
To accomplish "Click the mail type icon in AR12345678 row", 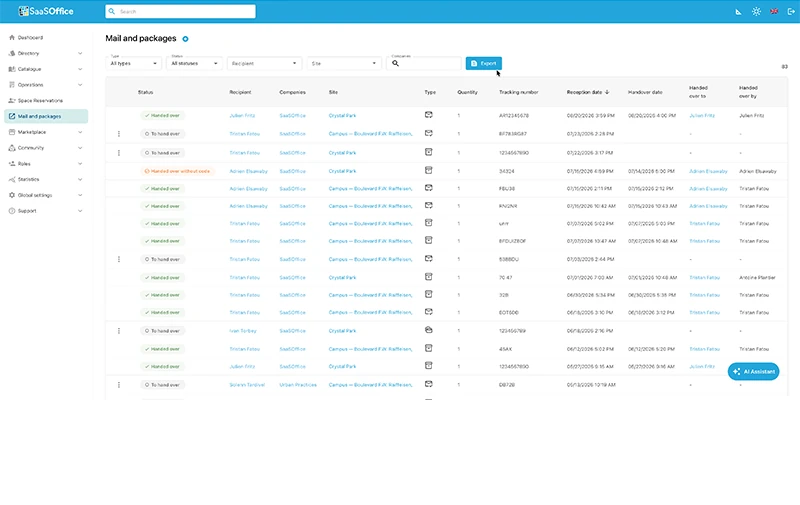I will click(x=429, y=115).
